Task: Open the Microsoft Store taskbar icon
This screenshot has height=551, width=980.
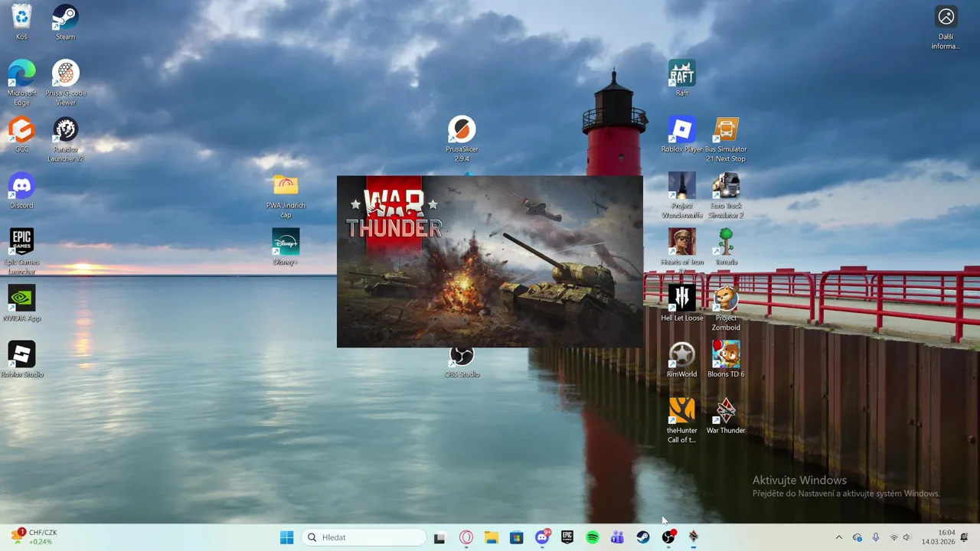Action: tap(516, 537)
